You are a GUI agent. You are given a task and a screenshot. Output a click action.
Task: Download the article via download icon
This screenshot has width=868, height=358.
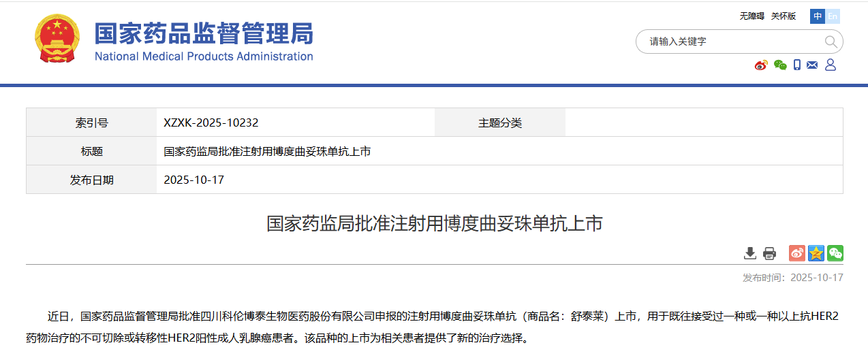[749, 253]
